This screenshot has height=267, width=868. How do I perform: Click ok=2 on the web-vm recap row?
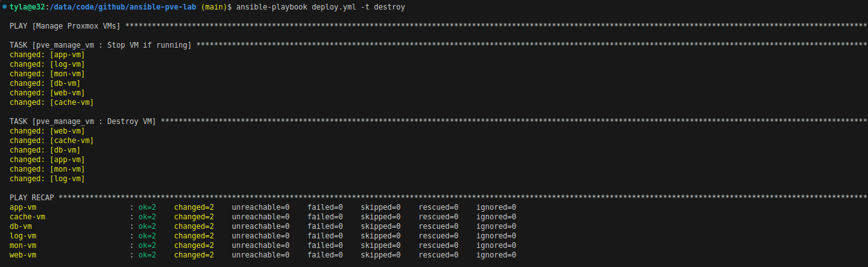coord(147,255)
